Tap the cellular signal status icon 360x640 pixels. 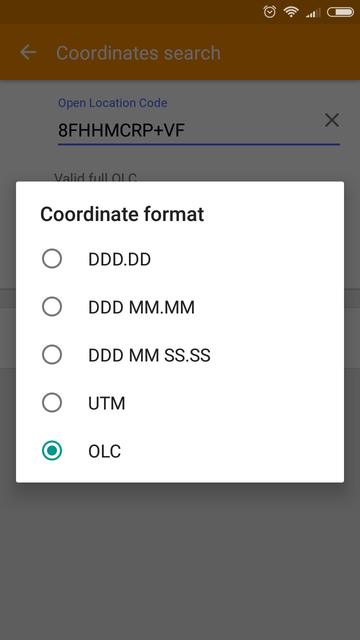tap(313, 13)
